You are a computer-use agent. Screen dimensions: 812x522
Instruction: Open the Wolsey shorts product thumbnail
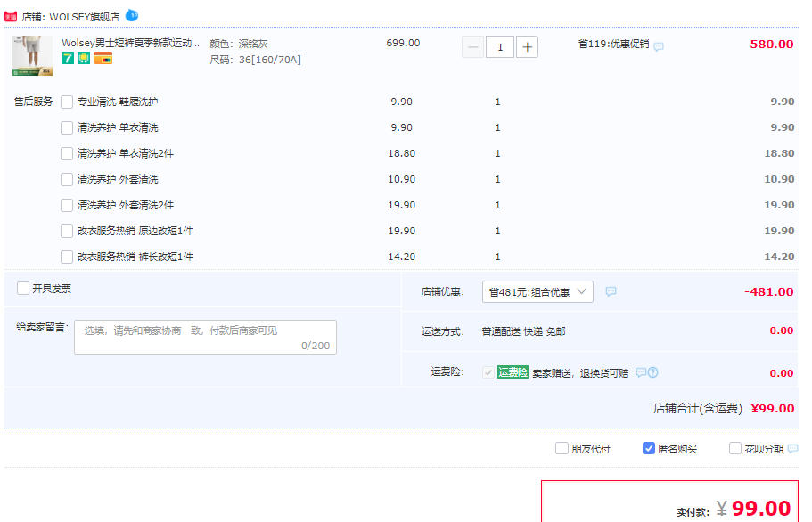coord(33,55)
